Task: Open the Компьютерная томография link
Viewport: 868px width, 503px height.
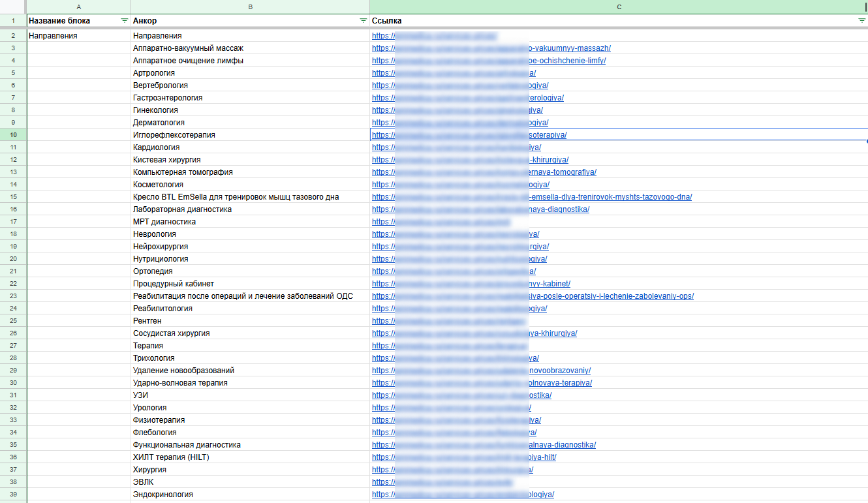Action: (x=484, y=172)
